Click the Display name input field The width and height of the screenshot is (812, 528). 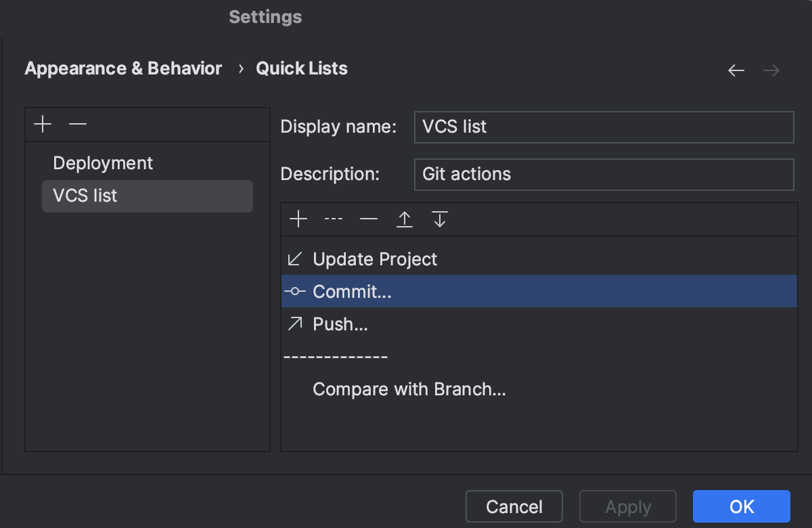[604, 127]
